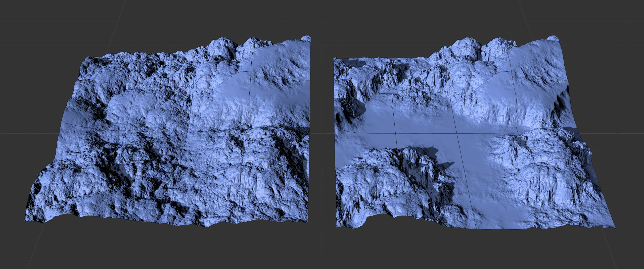Click the smooth slope on the left terrain's upper right

pos(259,88)
